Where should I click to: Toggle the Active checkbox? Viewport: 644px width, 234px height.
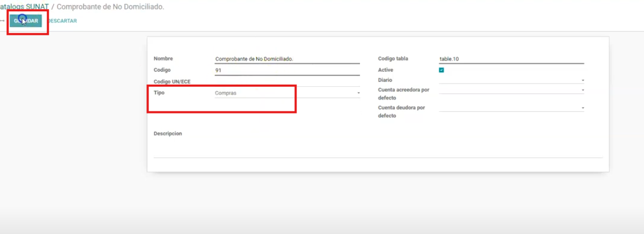coord(441,70)
